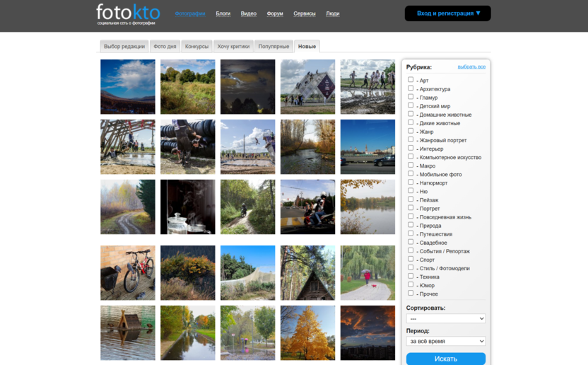Click the fotokto site logo
The image size is (588, 365).
point(128,14)
